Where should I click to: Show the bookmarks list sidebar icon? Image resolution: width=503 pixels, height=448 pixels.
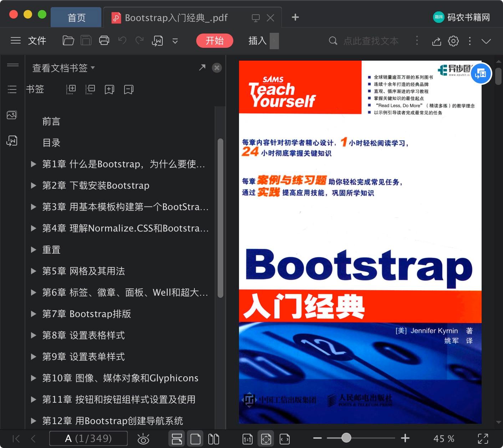(12, 89)
